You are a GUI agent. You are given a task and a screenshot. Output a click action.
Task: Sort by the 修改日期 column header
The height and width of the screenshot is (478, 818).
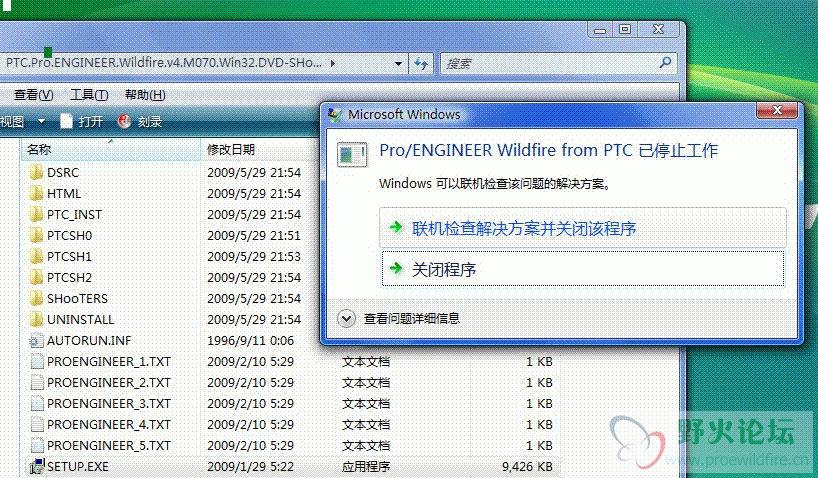pos(261,150)
